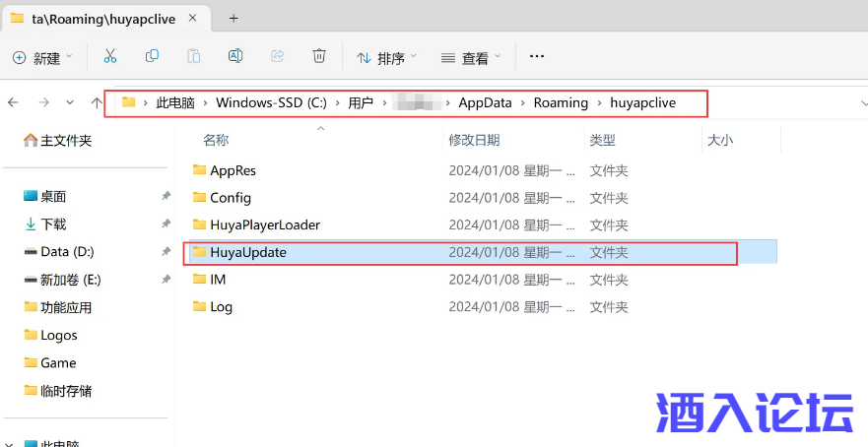This screenshot has width=868, height=447.
Task: Go up one folder level arrow
Action: (x=96, y=102)
